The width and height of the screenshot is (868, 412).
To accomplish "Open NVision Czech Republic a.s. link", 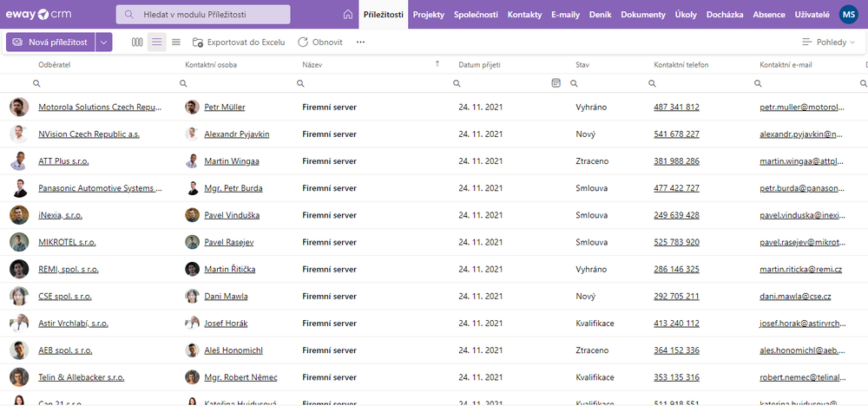I will pyautogui.click(x=89, y=134).
